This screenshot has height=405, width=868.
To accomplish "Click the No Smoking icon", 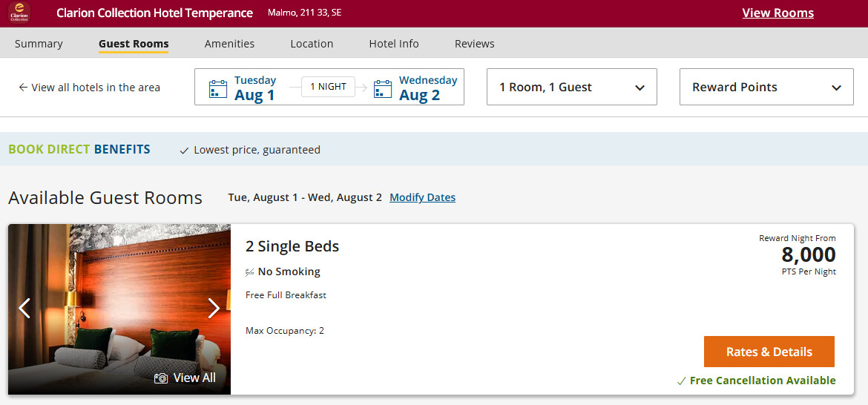I will 250,272.
